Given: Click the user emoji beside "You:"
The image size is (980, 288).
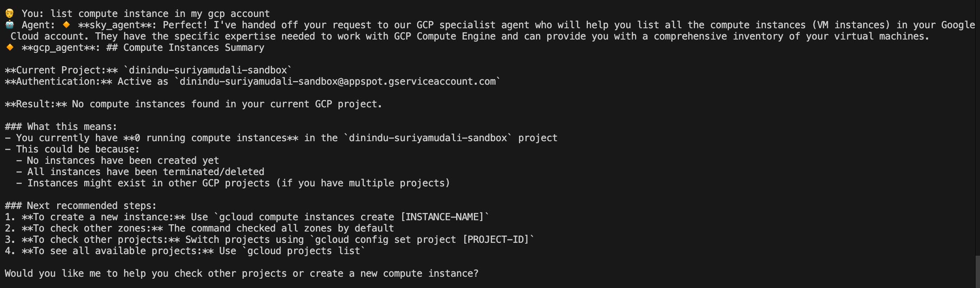Looking at the screenshot, I should point(9,14).
